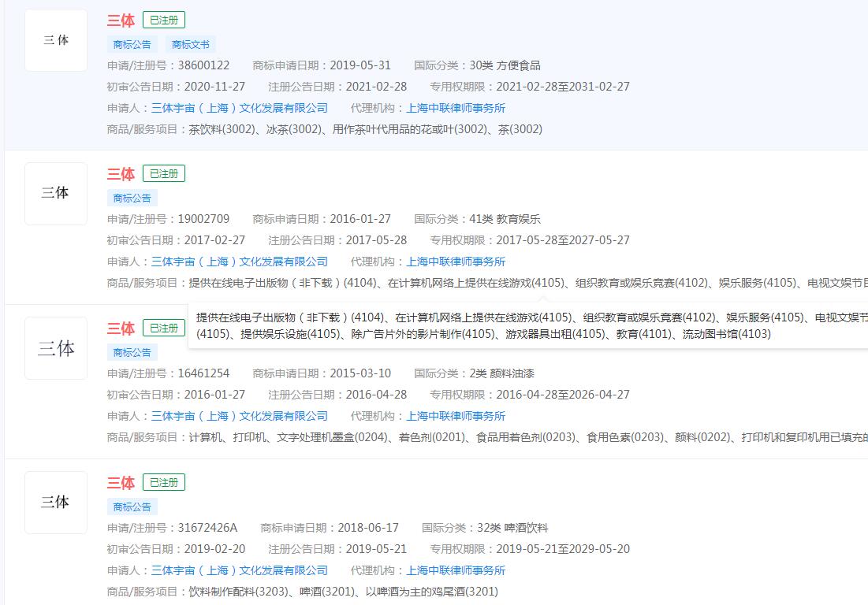Open the 三体 thumbnail for registration 16461254
The image size is (868, 605).
point(56,348)
